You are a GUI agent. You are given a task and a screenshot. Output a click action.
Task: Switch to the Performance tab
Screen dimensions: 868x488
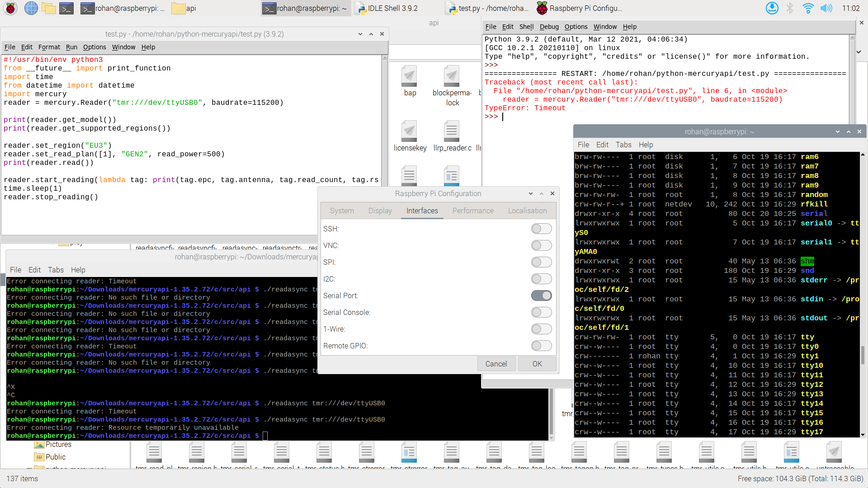point(473,211)
